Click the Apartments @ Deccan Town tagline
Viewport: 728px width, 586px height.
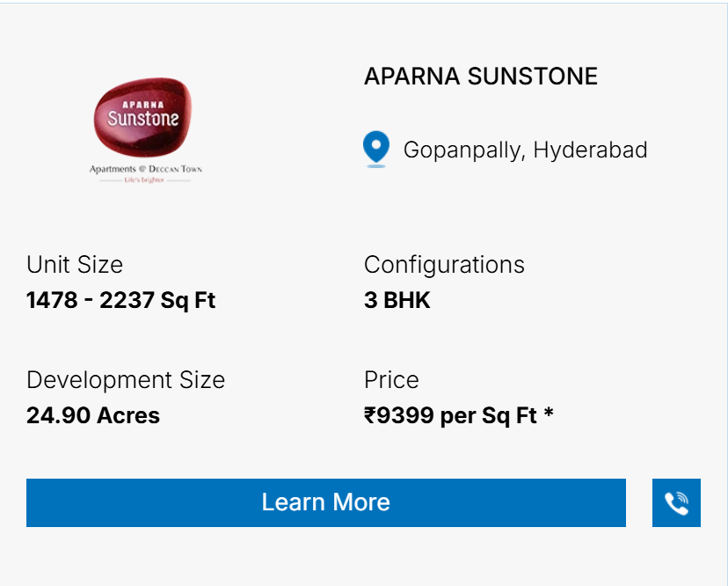(146, 169)
